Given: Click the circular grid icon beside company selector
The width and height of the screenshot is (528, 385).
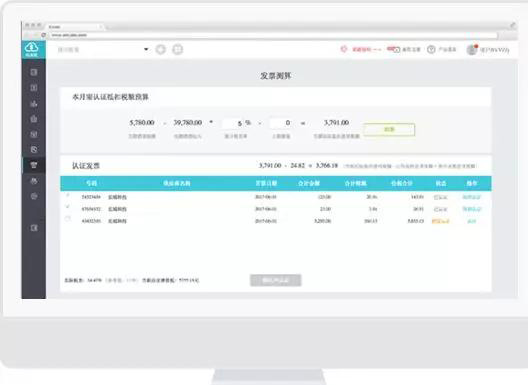Looking at the screenshot, I should [x=177, y=50].
